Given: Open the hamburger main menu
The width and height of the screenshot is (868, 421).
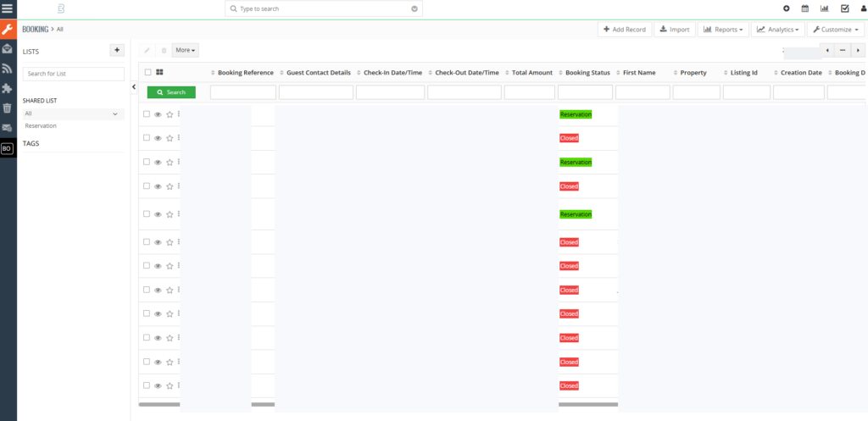Looking at the screenshot, I should pos(8,8).
